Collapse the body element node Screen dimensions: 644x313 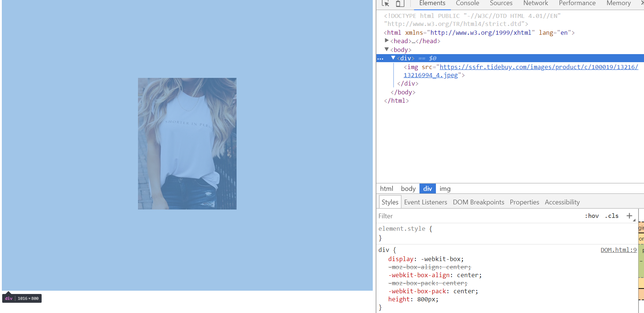pos(387,49)
